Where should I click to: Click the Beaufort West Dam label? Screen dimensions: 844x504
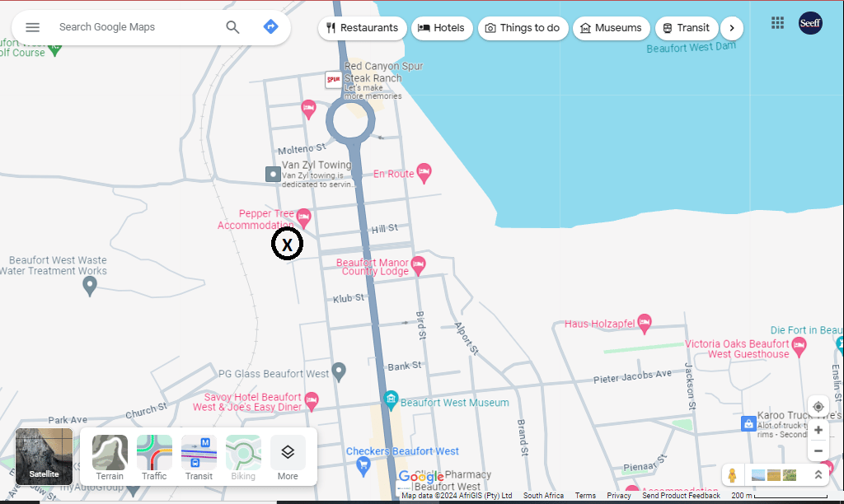[x=692, y=47]
